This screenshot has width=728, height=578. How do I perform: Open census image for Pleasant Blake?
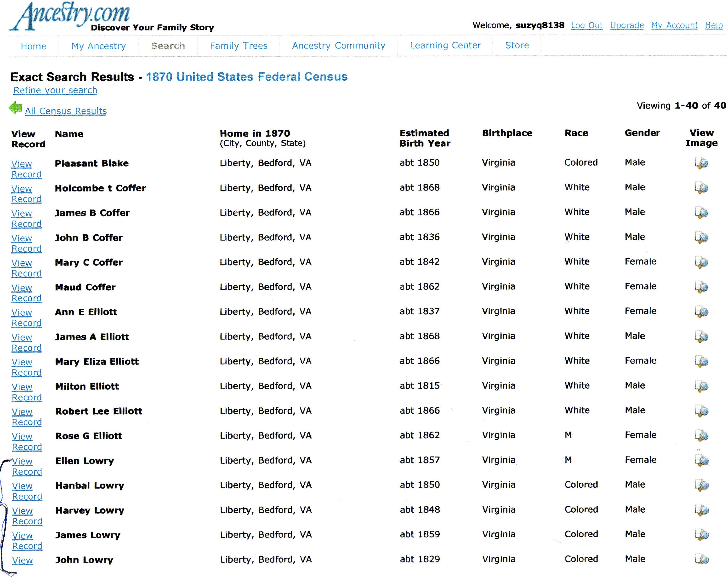click(x=701, y=163)
